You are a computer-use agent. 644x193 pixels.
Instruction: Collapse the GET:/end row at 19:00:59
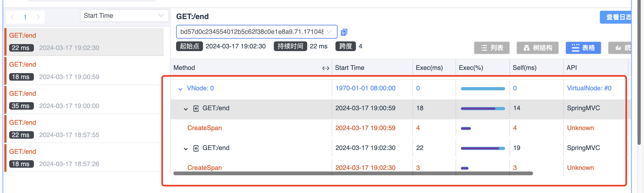tap(186, 109)
